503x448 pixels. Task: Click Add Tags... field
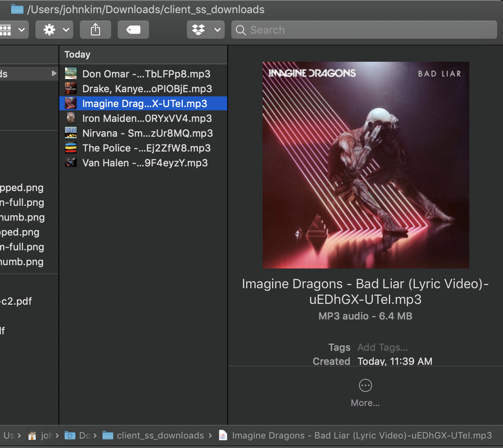tap(382, 348)
